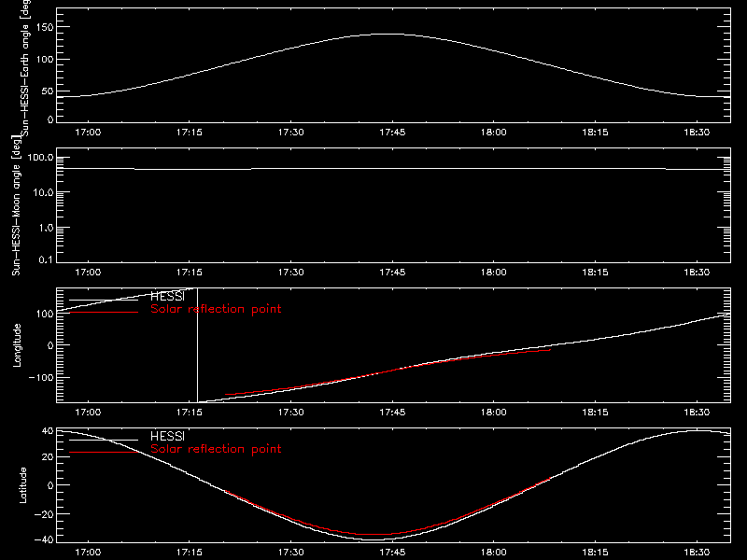The height and width of the screenshot is (560, 747).
Task: Click the Sun-HESSI-Moon angle axis title
Action: coord(16,205)
